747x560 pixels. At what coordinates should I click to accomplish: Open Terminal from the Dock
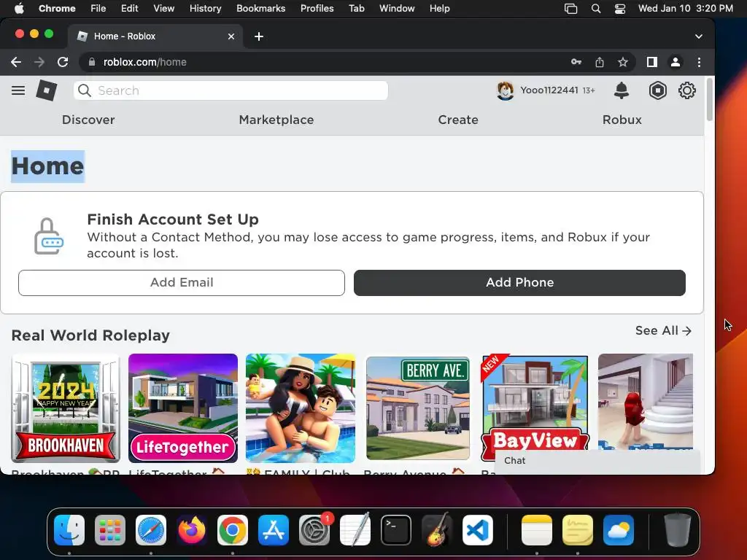tap(396, 530)
